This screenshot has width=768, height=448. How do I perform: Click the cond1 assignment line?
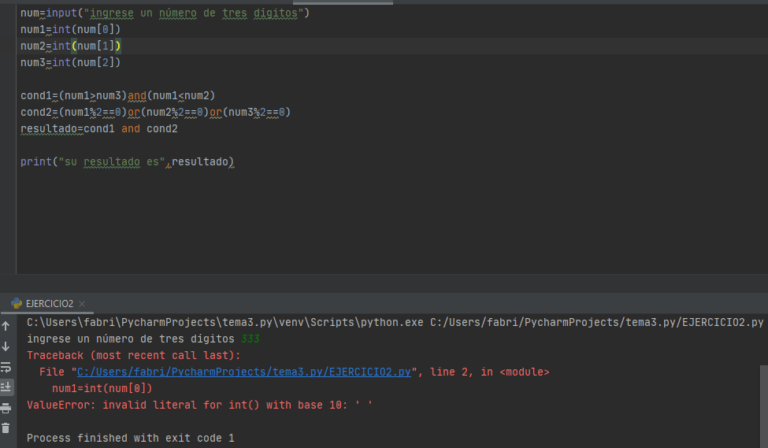click(x=117, y=95)
